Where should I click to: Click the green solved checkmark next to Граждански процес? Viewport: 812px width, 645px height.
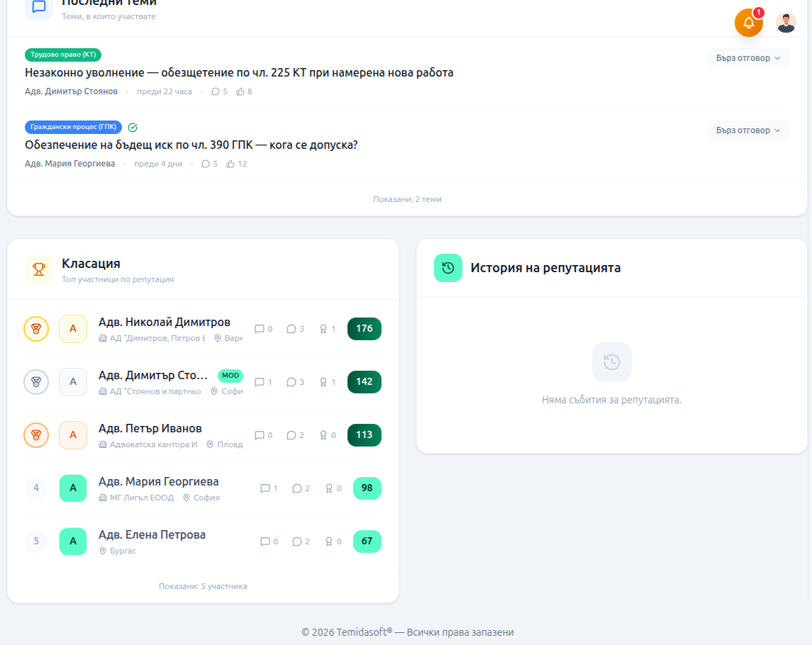point(133,128)
